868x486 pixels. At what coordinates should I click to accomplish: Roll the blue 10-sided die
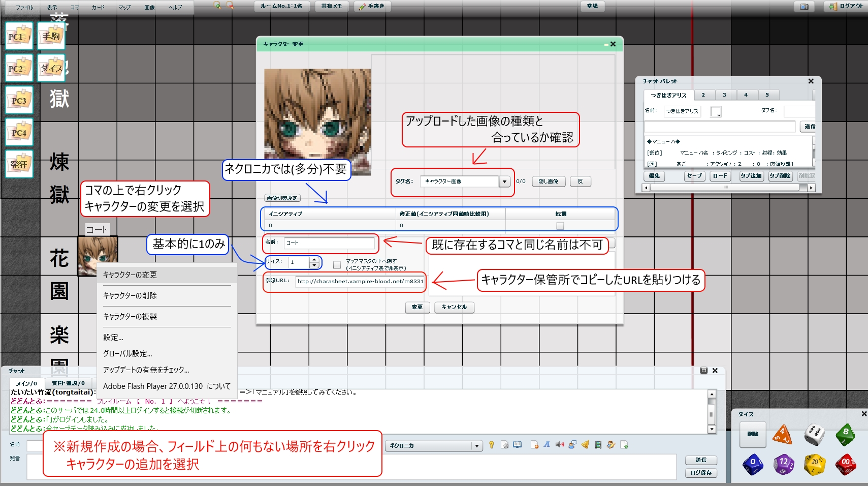tap(753, 464)
